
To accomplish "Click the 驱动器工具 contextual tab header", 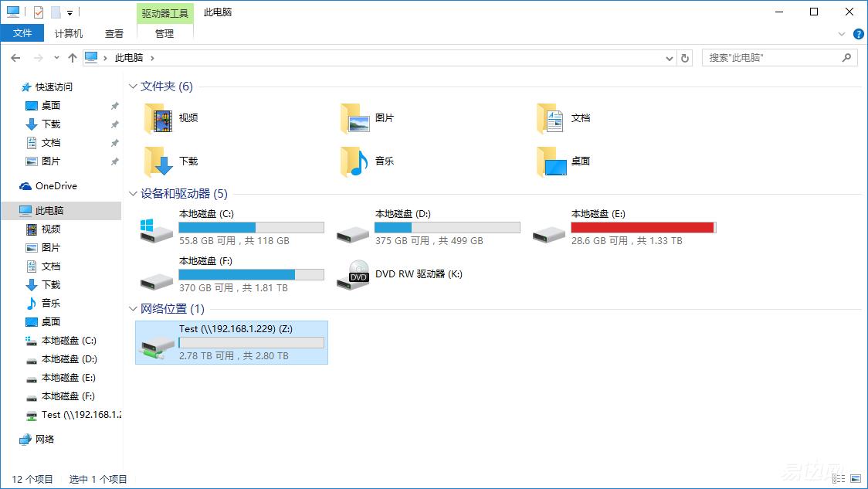I will click(165, 13).
